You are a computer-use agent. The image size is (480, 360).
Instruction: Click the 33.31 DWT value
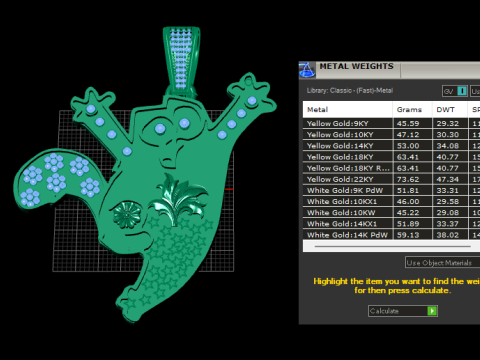click(x=448, y=190)
